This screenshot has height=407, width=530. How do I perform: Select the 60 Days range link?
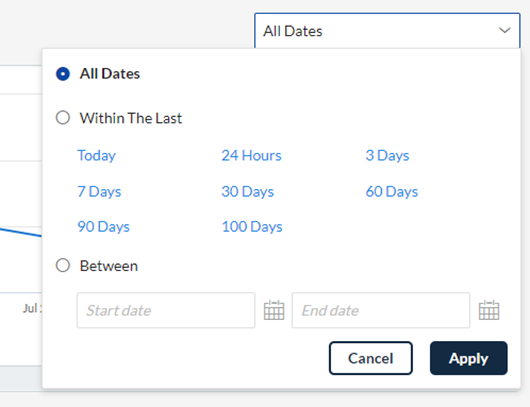[392, 192]
